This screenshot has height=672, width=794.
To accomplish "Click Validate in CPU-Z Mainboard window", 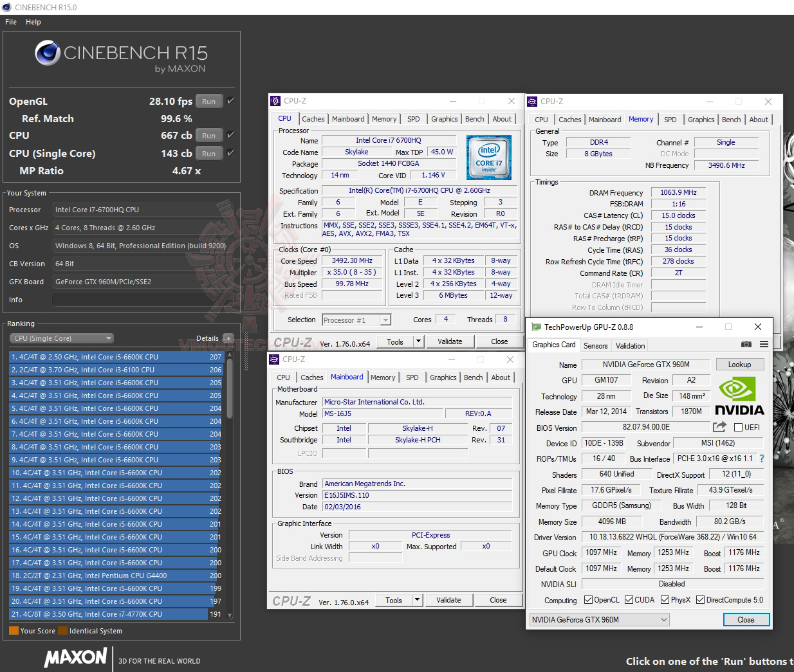I will [448, 600].
